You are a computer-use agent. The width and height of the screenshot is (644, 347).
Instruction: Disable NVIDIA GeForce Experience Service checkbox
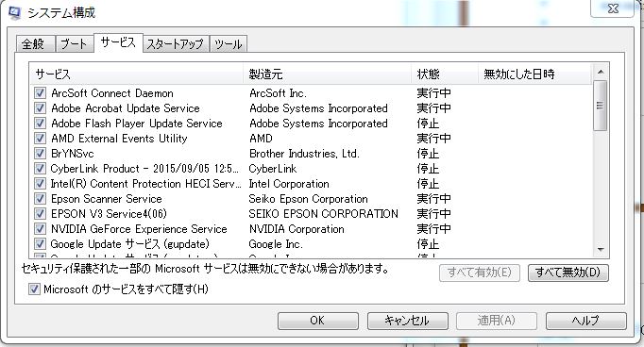coord(40,229)
